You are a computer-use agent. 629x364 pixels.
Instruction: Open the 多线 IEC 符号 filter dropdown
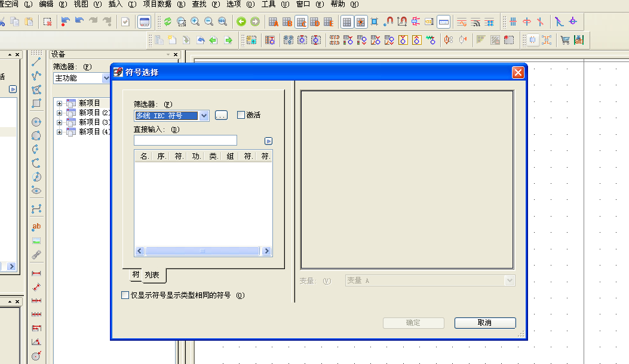204,116
